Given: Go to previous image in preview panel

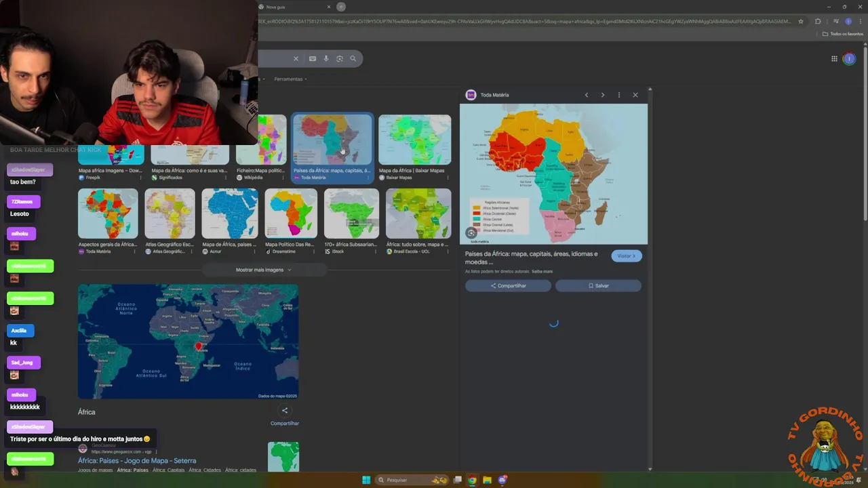Looking at the screenshot, I should coord(587,95).
